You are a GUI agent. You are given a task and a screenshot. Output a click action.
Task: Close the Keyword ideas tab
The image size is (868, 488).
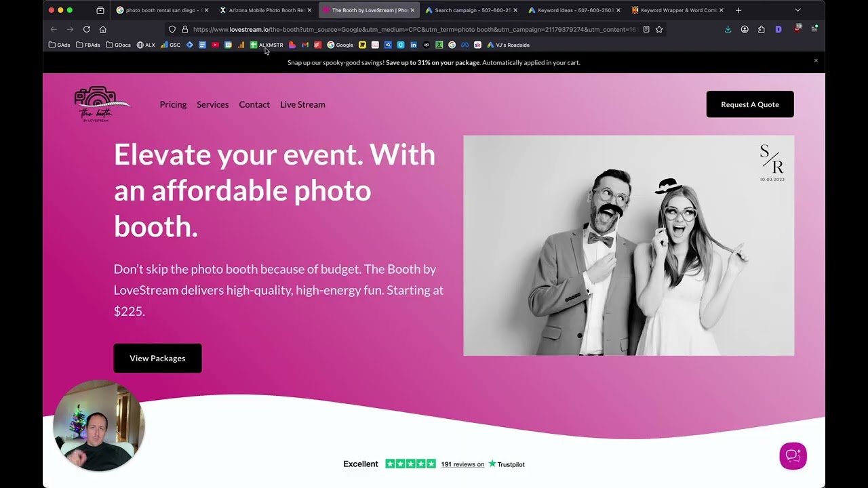618,10
